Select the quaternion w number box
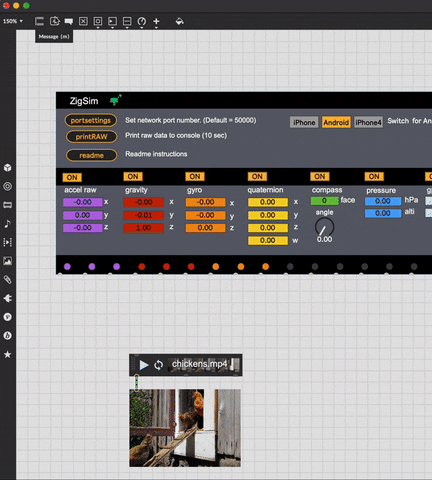This screenshot has width=432, height=480. pos(268,240)
